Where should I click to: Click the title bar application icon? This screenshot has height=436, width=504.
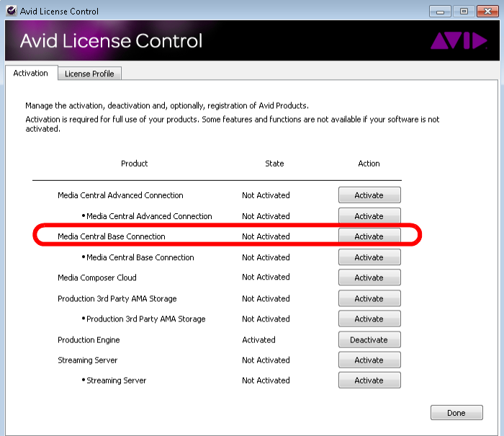pyautogui.click(x=9, y=11)
